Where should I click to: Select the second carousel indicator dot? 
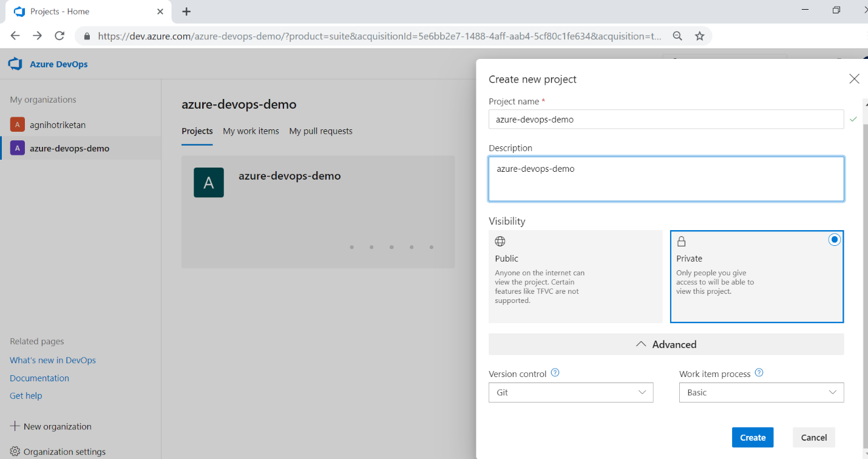pyautogui.click(x=371, y=247)
